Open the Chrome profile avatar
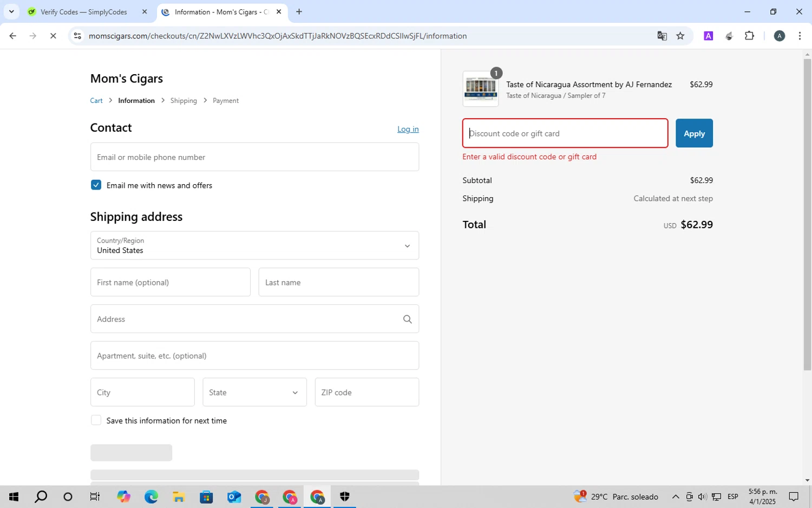Image resolution: width=812 pixels, height=508 pixels. (x=780, y=36)
